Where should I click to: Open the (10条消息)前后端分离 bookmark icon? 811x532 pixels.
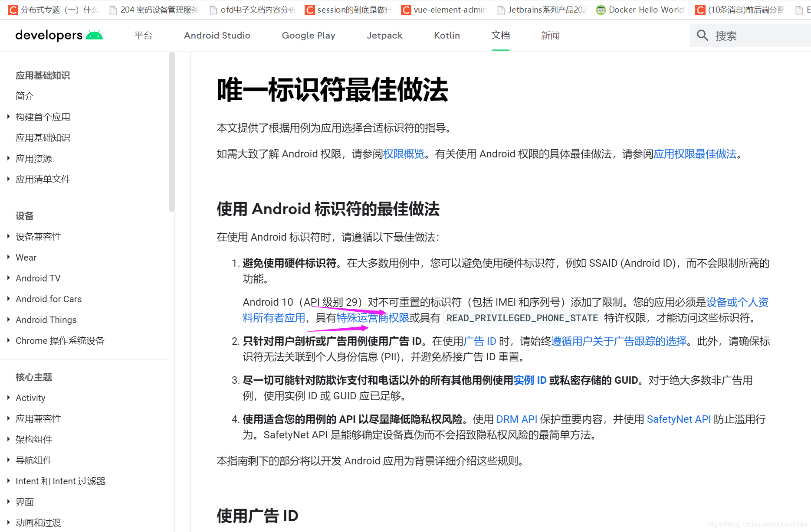point(700,10)
